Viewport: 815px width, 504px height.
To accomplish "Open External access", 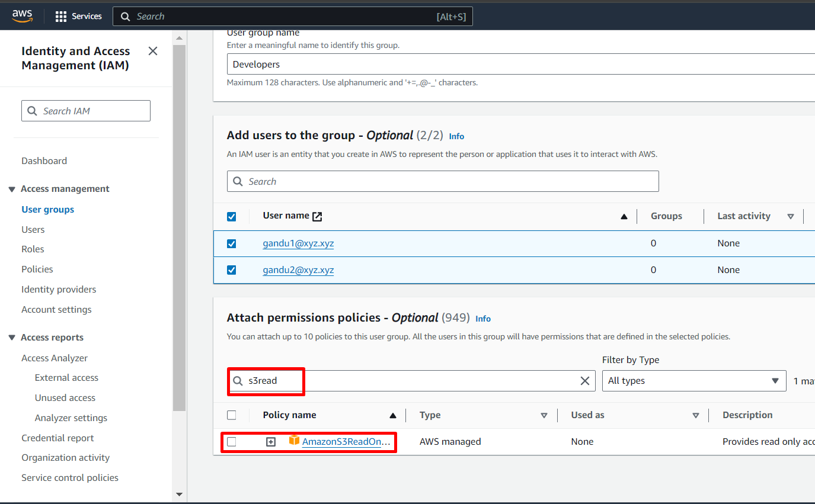I will pyautogui.click(x=66, y=377).
